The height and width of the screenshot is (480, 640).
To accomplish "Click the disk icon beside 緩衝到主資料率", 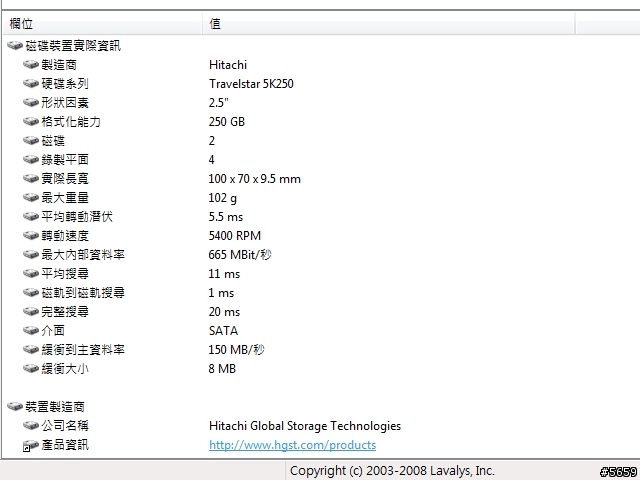I will 31,349.
